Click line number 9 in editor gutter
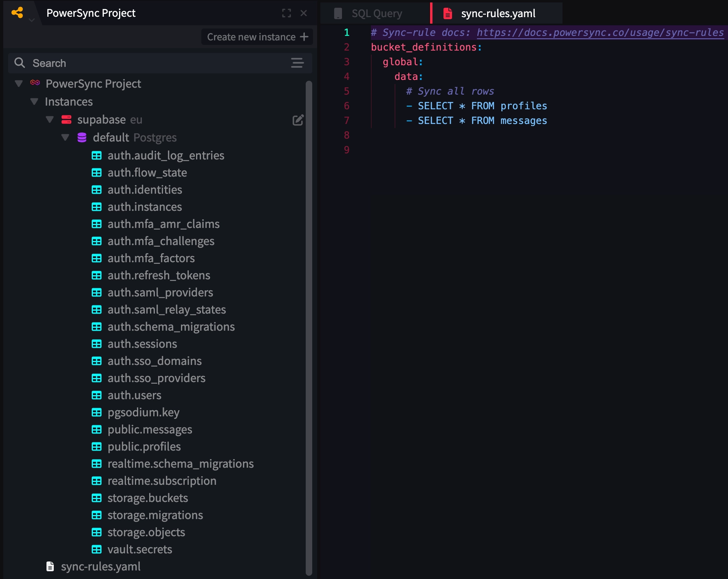This screenshot has height=579, width=728. [x=347, y=150]
